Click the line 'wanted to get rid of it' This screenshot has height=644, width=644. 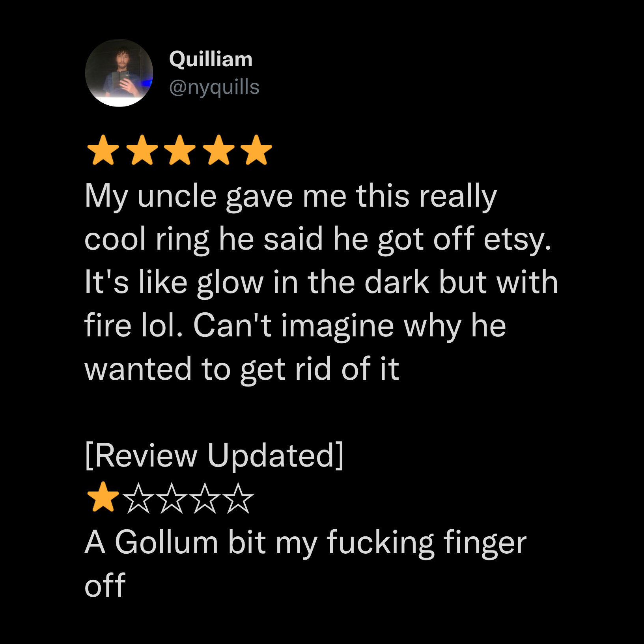(242, 370)
